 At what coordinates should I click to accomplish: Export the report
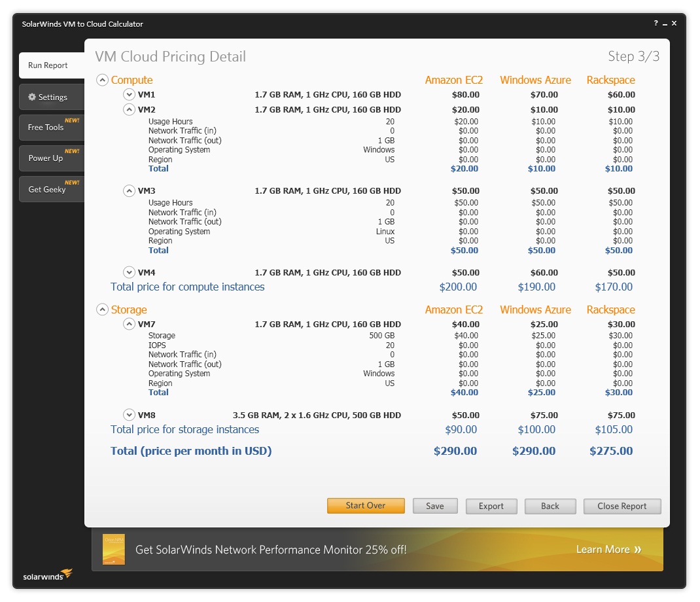491,505
